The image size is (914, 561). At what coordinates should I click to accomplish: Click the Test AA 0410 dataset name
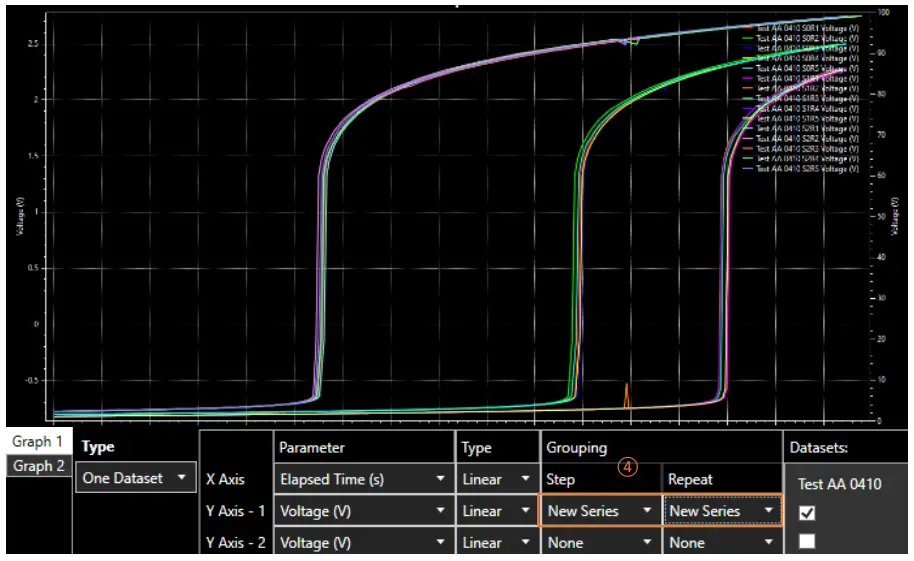(839, 484)
